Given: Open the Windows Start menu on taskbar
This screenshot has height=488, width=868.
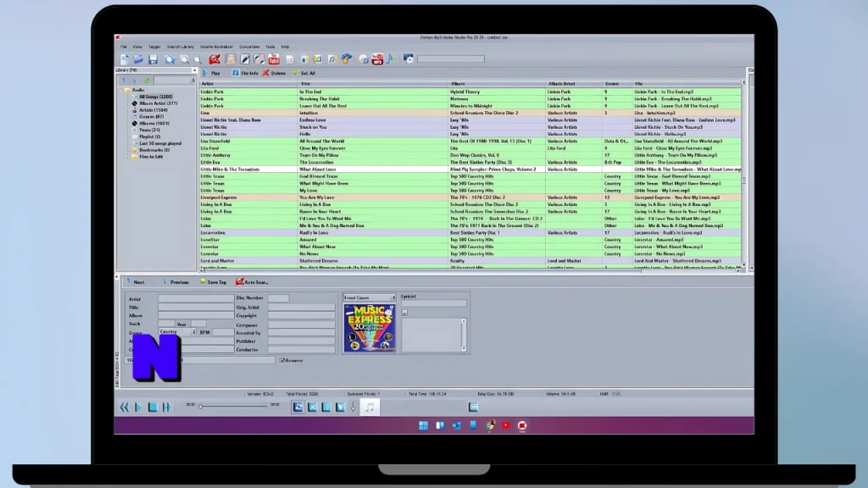Looking at the screenshot, I should pos(424,425).
